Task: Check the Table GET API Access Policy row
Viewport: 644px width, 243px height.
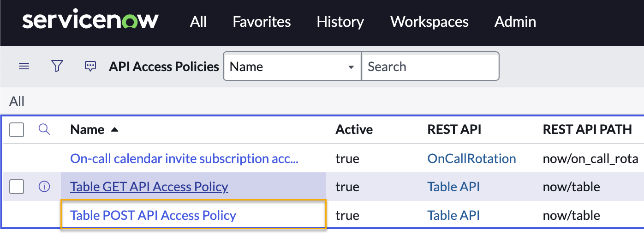Action: (17, 187)
